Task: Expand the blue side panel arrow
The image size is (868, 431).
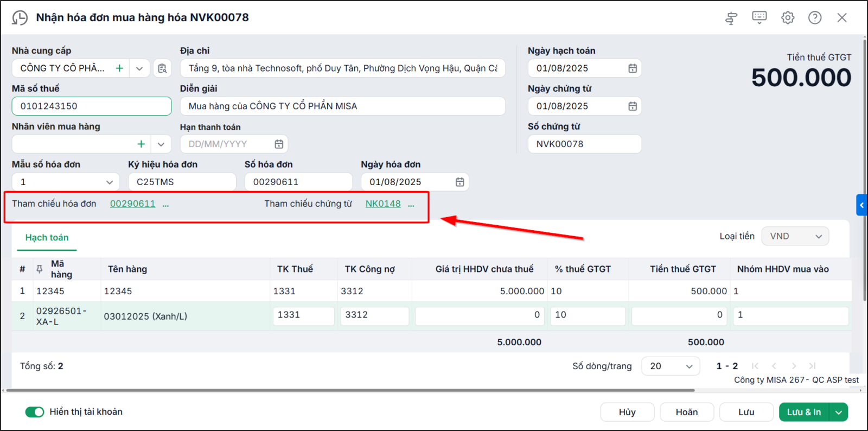Action: [x=861, y=205]
